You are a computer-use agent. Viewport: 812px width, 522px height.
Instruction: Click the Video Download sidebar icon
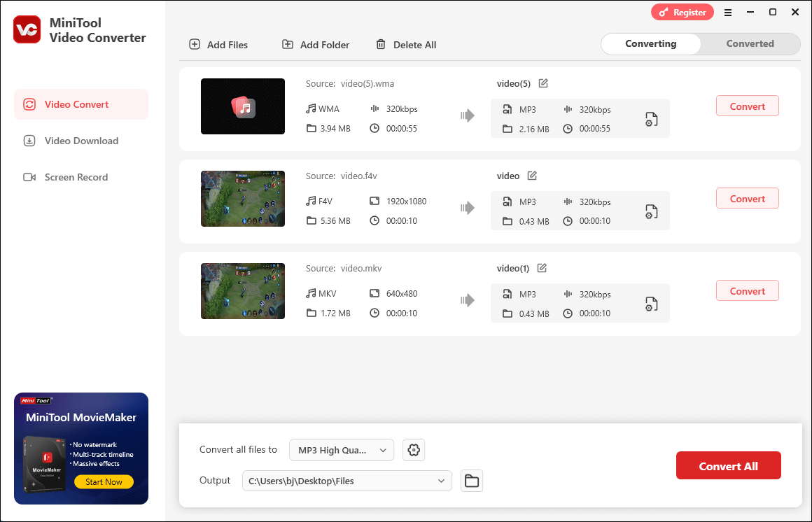click(29, 141)
